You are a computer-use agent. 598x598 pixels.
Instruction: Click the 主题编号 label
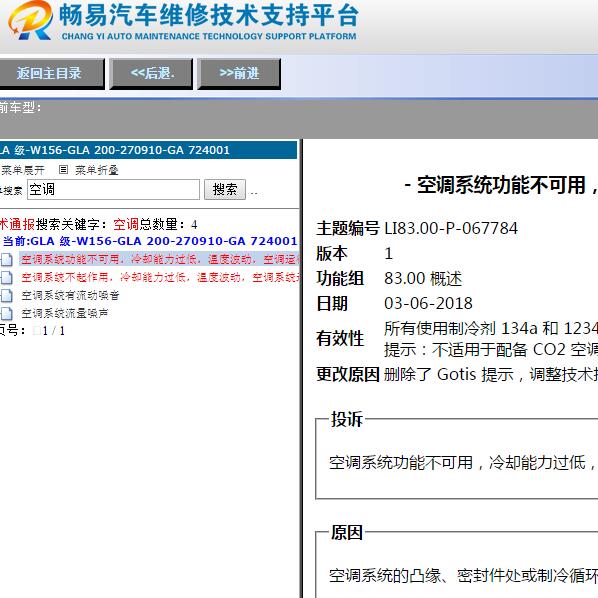click(348, 228)
